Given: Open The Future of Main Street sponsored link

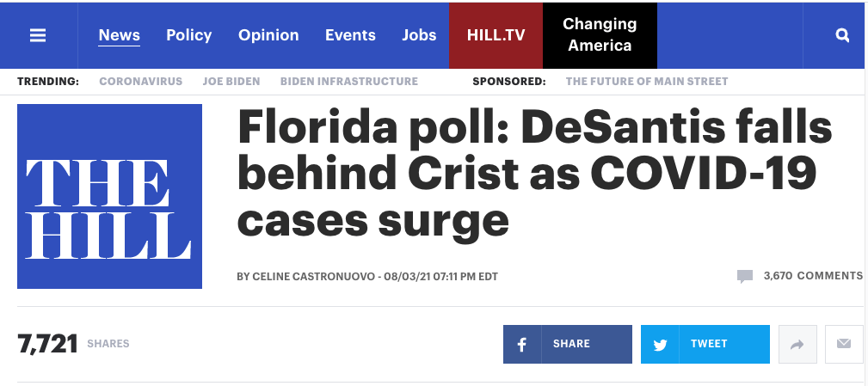Looking at the screenshot, I should [x=647, y=82].
